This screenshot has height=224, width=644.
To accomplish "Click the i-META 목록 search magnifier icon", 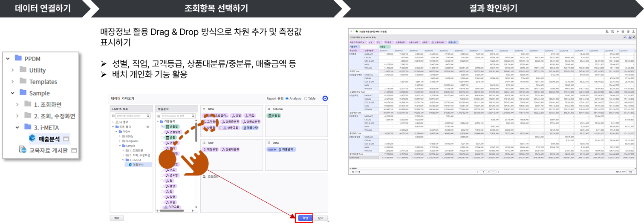I will coord(147,116).
